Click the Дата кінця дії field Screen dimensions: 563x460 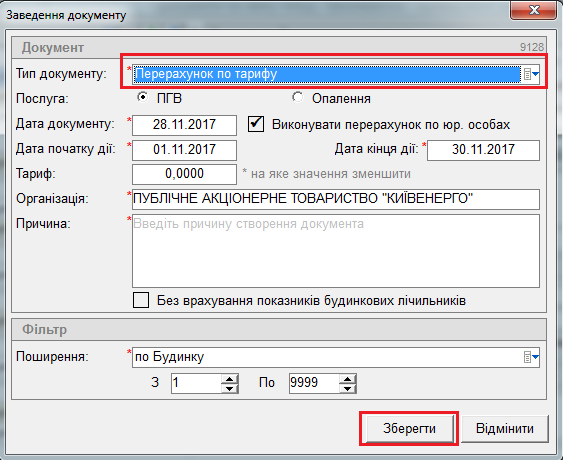click(x=483, y=150)
